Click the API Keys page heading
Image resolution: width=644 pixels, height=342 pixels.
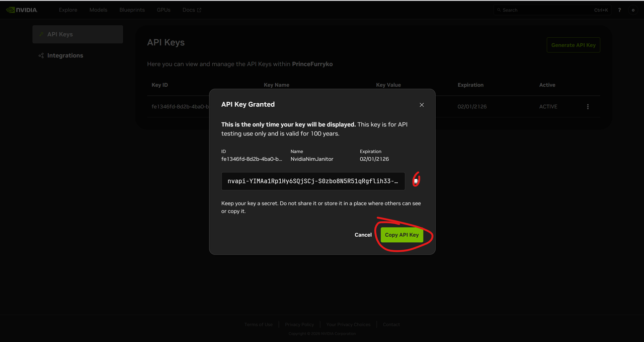pyautogui.click(x=166, y=43)
